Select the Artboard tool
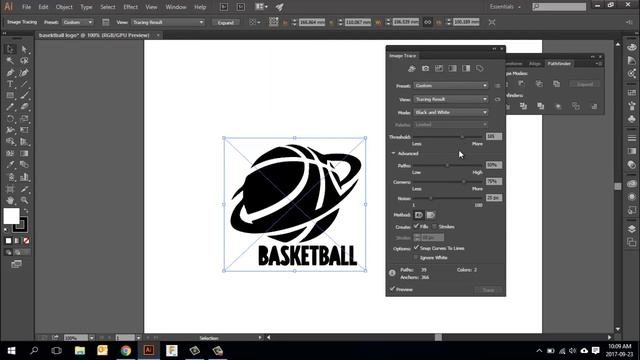This screenshot has width=640, height=360. click(10, 189)
